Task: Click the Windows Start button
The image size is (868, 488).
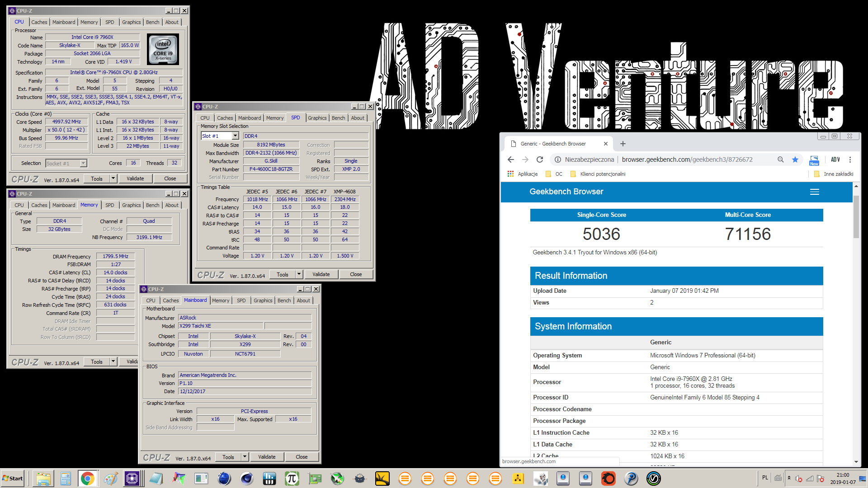Action: point(13,479)
